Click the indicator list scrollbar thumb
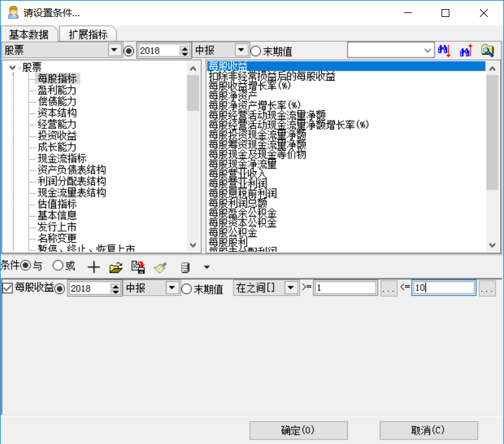Image resolution: width=504 pixels, height=444 pixels. pos(492,133)
